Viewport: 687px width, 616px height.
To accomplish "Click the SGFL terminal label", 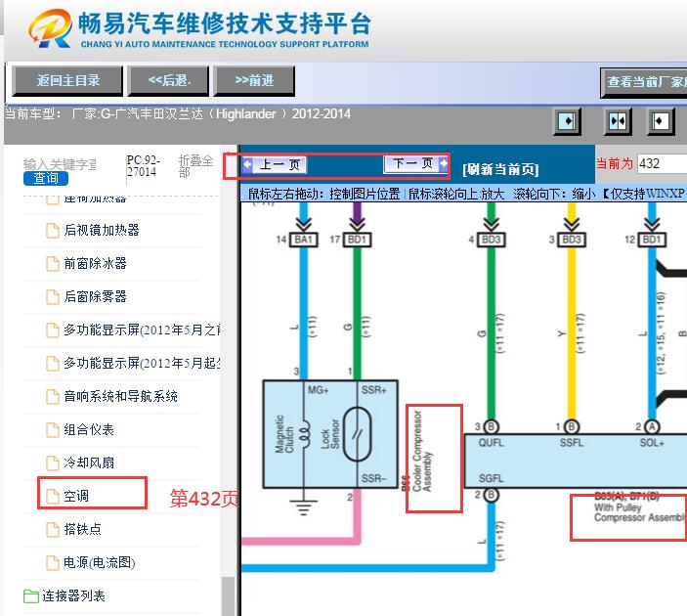I will (x=491, y=478).
